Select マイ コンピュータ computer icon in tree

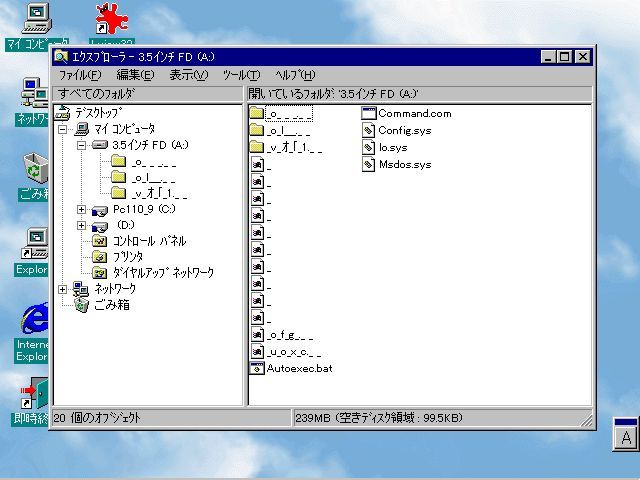(82, 129)
